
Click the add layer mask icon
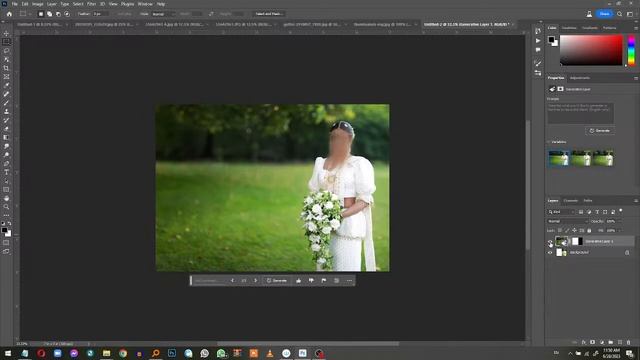click(593, 342)
